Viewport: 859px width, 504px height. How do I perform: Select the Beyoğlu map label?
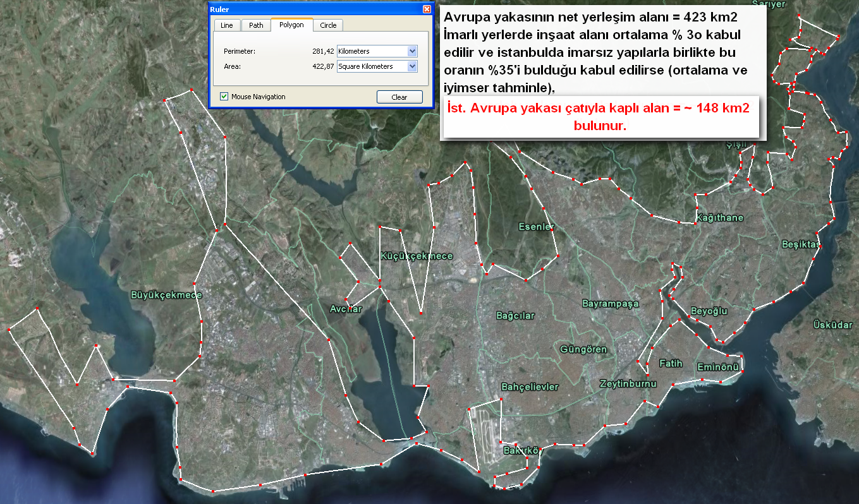(x=709, y=311)
